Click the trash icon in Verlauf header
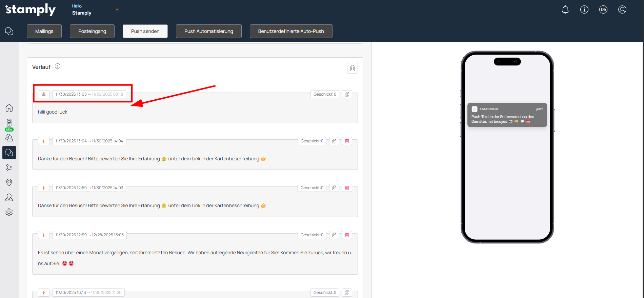The height and width of the screenshot is (298, 644). 352,68
